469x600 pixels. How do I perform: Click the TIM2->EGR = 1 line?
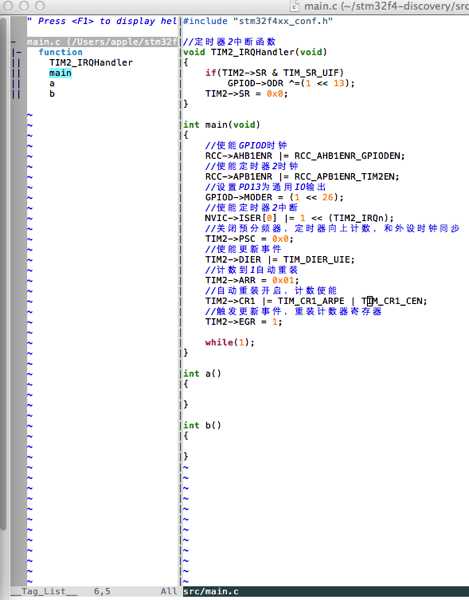point(244,322)
